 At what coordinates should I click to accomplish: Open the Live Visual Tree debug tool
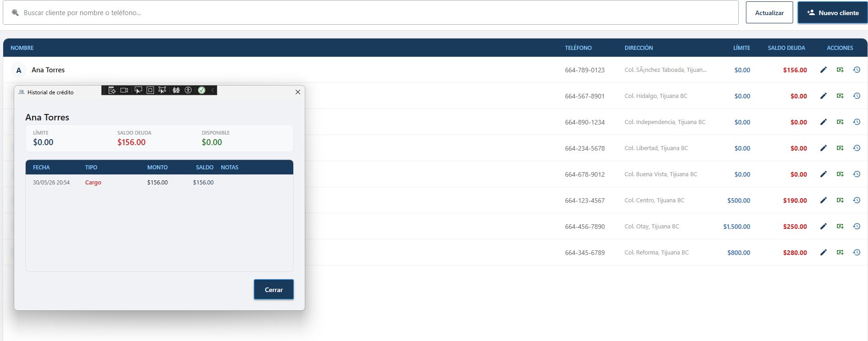(112, 90)
